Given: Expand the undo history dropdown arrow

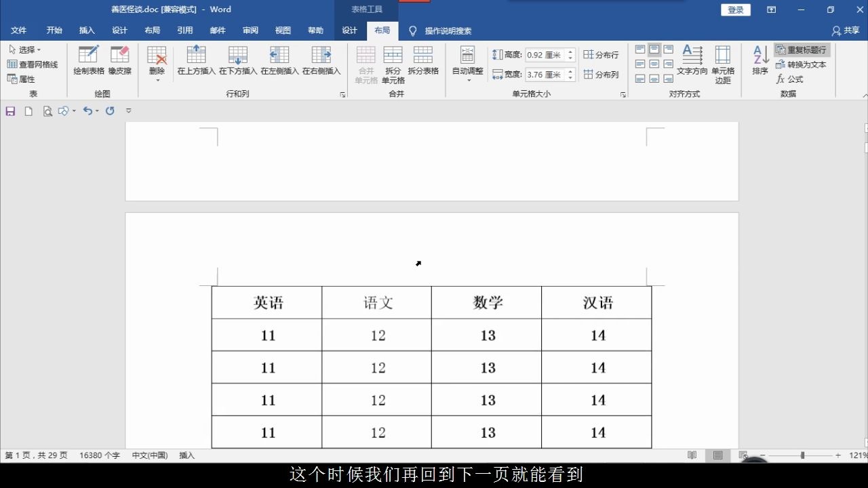Looking at the screenshot, I should (98, 111).
